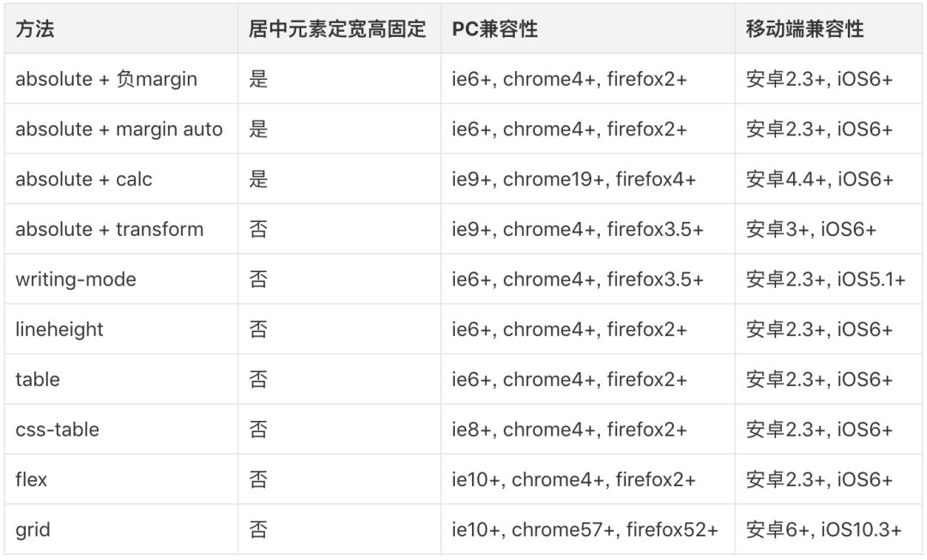
Task: Select the 安卓3+, iOS6+ cell
Action: (x=828, y=229)
